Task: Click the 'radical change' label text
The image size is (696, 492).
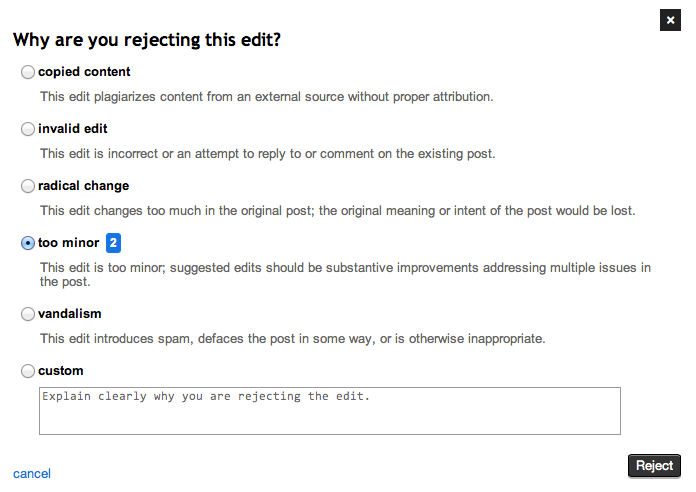Action: (83, 186)
